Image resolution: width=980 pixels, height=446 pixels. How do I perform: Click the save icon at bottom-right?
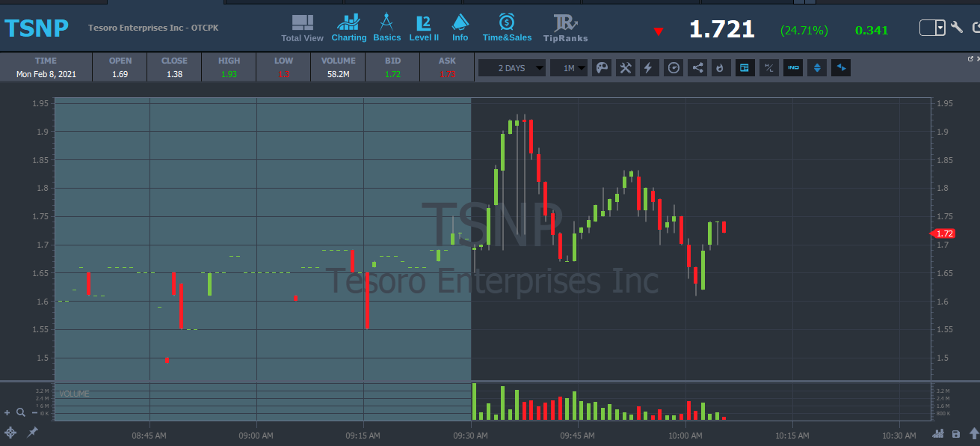click(956, 433)
